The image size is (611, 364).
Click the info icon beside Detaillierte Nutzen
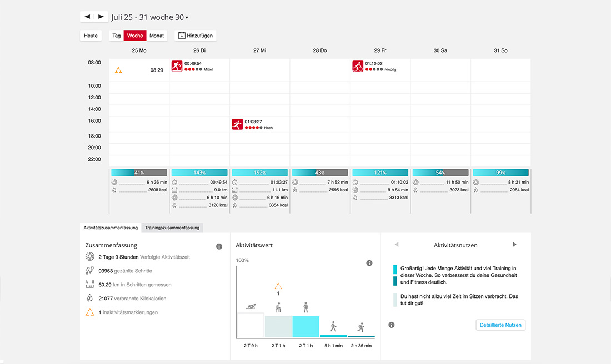click(x=392, y=325)
